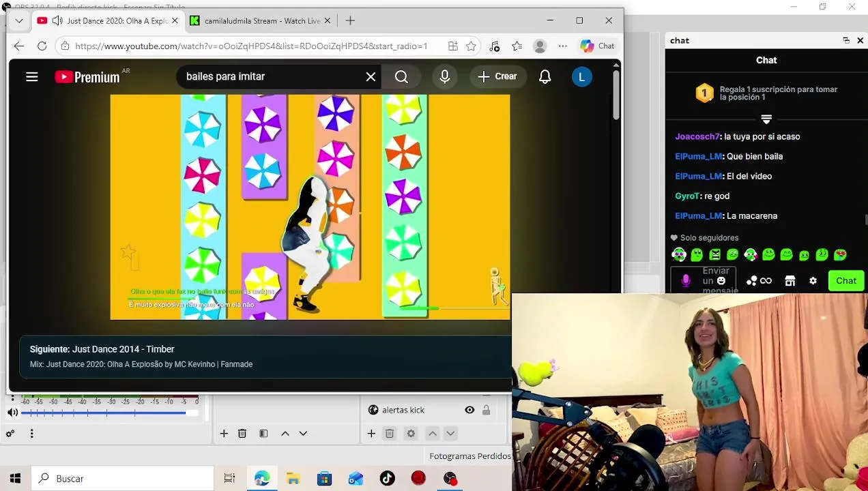The image size is (868, 491).
Task: Open the split screen icon in the address bar
Action: tap(453, 46)
